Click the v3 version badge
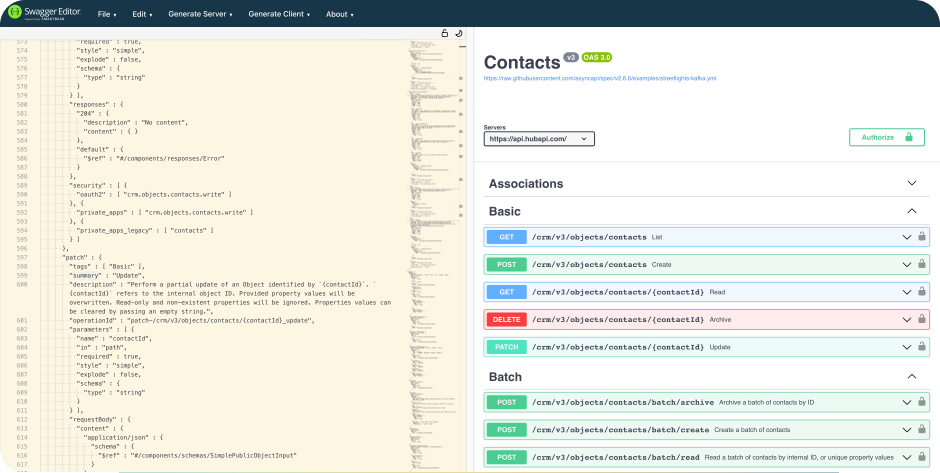Viewport: 940px width, 473px height. coord(571,58)
